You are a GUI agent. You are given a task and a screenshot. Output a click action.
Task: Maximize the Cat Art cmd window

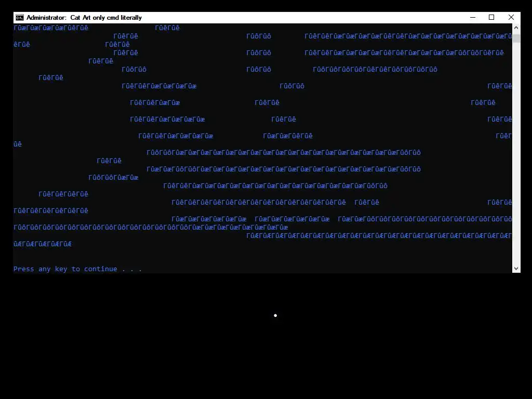pos(491,17)
